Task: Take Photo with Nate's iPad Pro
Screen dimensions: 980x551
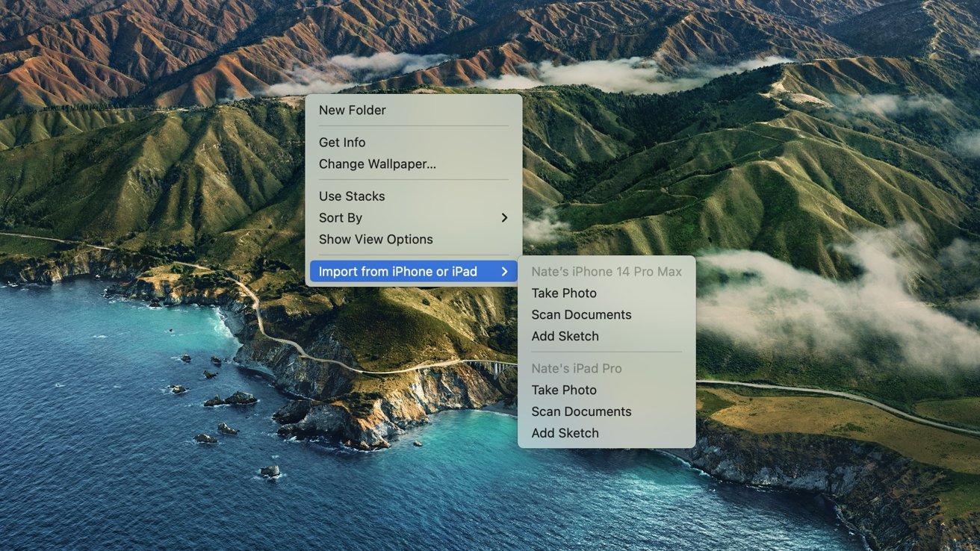Action: [564, 390]
